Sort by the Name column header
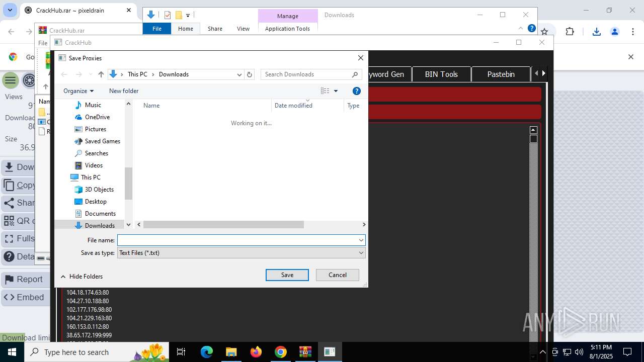This screenshot has height=362, width=644. (151, 106)
